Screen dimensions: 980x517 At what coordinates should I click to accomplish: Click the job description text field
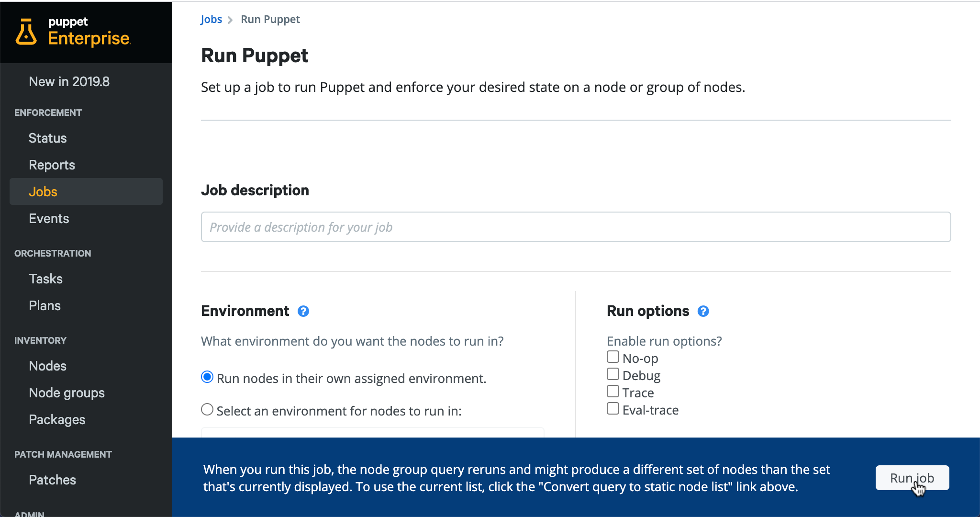[576, 227]
